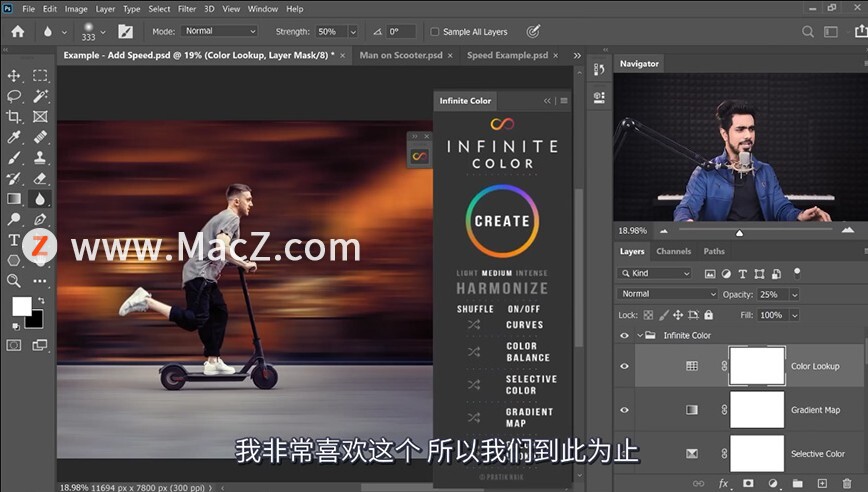The width and height of the screenshot is (868, 492).
Task: Open the workspace switcher icon
Action: [831, 32]
